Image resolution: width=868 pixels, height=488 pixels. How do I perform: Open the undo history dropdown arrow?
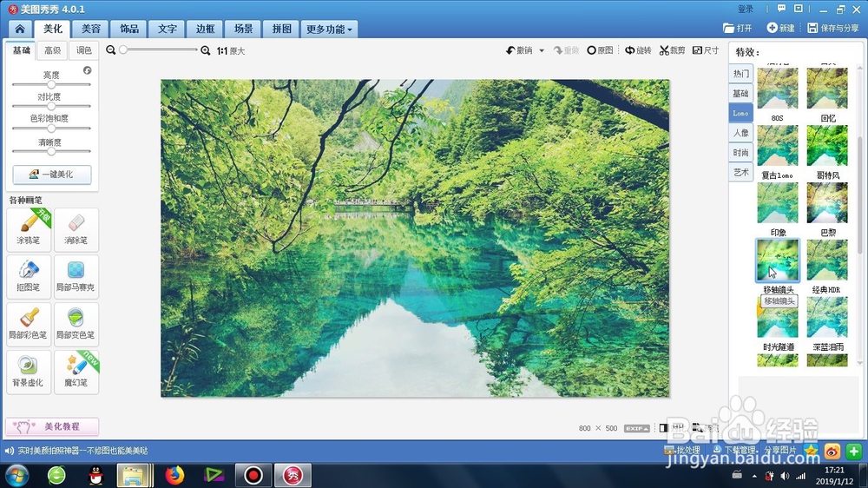point(542,50)
